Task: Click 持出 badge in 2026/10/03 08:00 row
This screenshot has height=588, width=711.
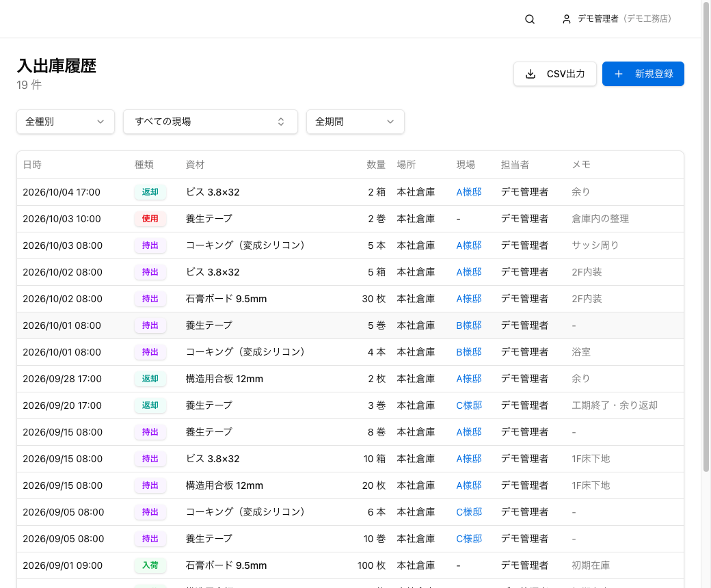Action: (x=150, y=245)
